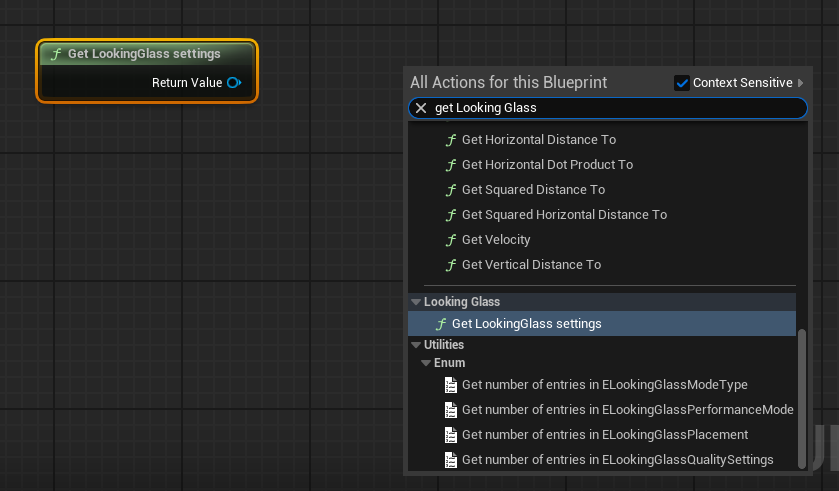The height and width of the screenshot is (491, 839).
Task: Select Get Horizontal Dot Product To
Action: tap(547, 165)
